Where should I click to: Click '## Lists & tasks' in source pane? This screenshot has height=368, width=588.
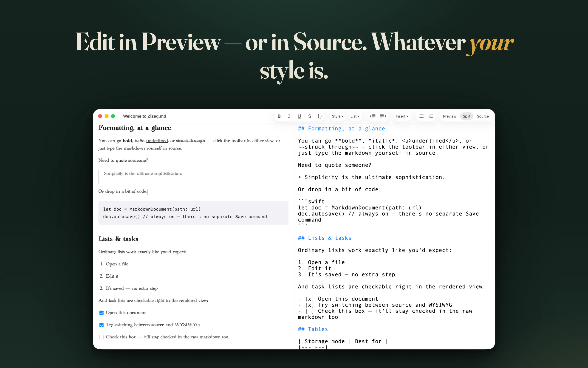coord(325,238)
